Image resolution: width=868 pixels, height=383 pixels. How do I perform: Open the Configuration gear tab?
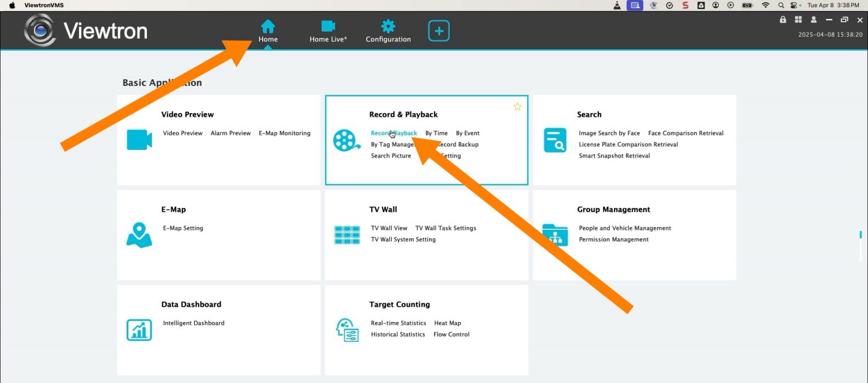click(x=388, y=31)
